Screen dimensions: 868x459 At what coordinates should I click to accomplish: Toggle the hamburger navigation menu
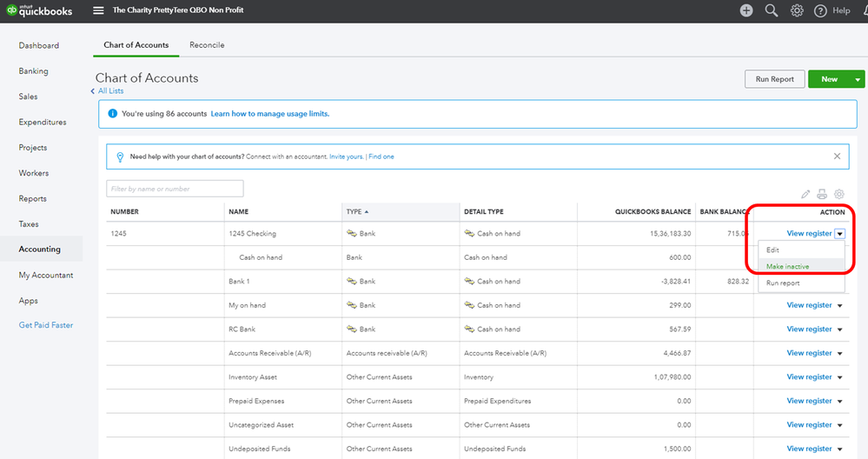(98, 10)
